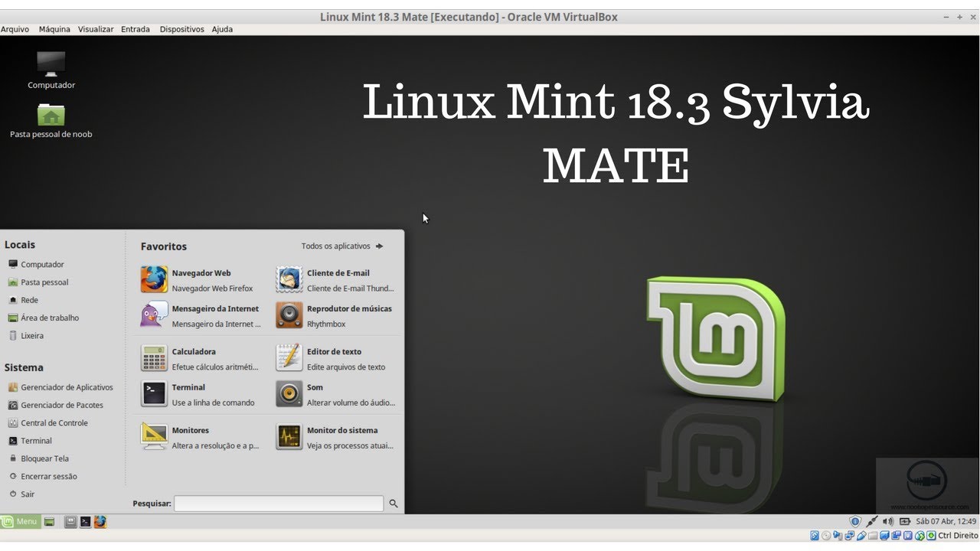
Task: Open Monitores resolution settings
Action: click(x=201, y=437)
